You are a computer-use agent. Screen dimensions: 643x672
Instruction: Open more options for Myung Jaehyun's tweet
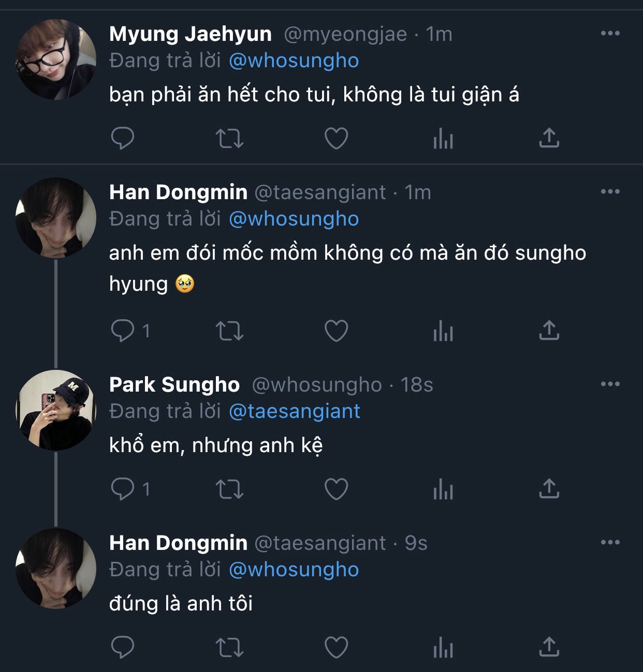[610, 34]
